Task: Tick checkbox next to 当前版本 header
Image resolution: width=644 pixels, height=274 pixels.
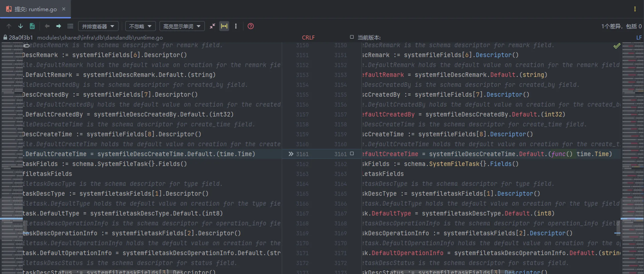Action: tap(352, 37)
